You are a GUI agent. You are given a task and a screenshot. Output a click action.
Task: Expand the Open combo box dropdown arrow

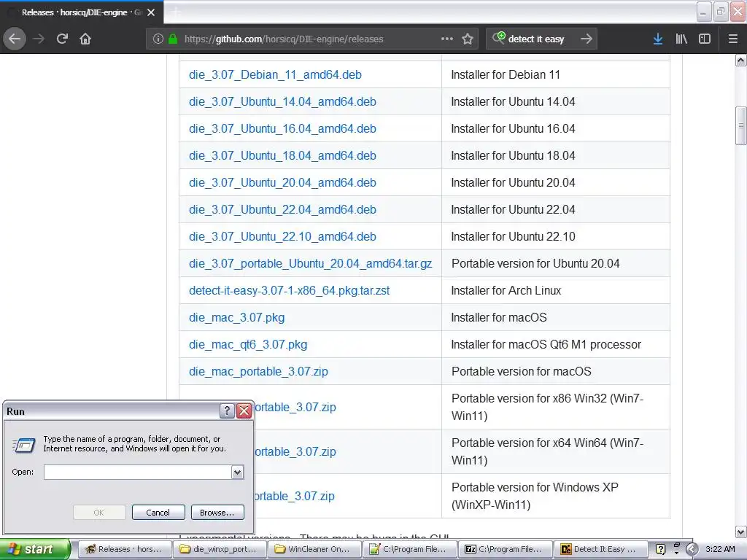click(x=237, y=472)
